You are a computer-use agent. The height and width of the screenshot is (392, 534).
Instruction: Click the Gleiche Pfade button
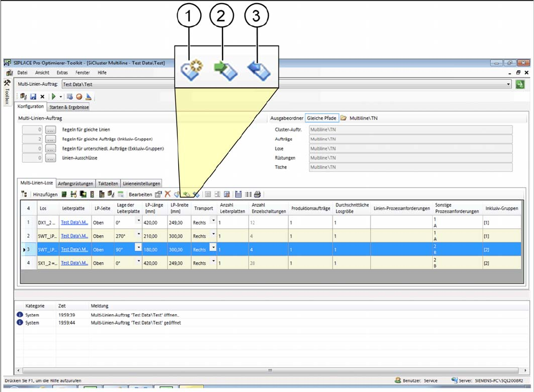[x=322, y=118]
